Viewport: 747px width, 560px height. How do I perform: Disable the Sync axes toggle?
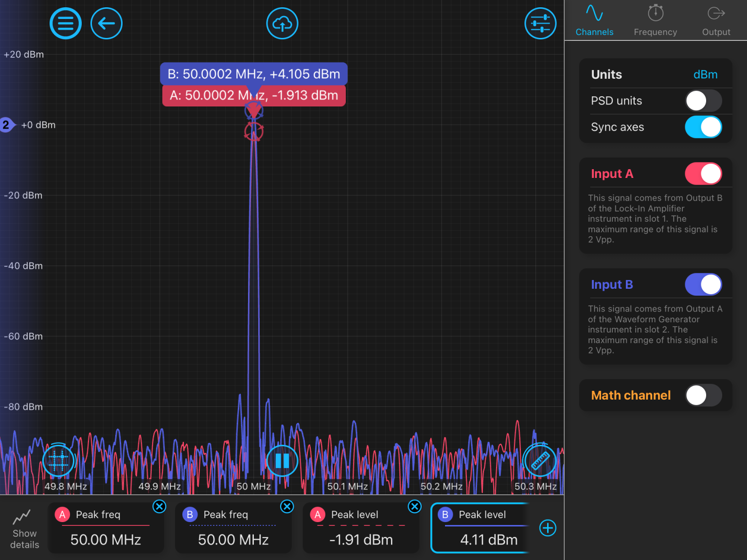point(703,127)
